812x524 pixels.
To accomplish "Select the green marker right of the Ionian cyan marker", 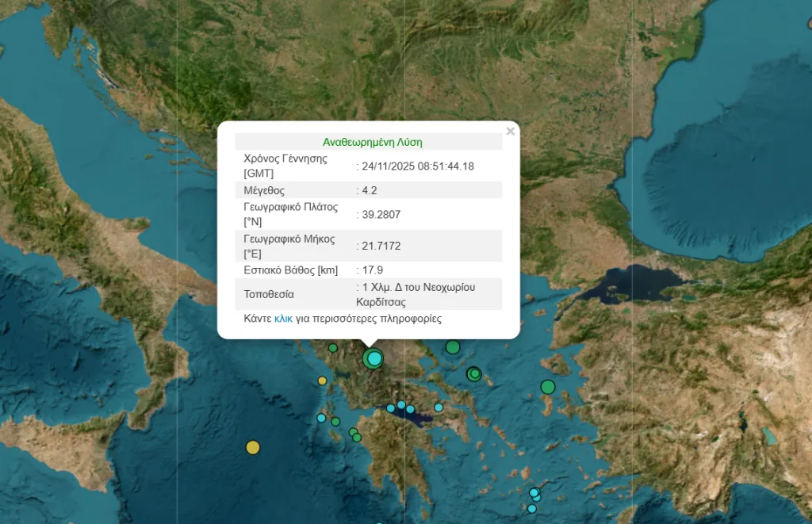I will (335, 422).
